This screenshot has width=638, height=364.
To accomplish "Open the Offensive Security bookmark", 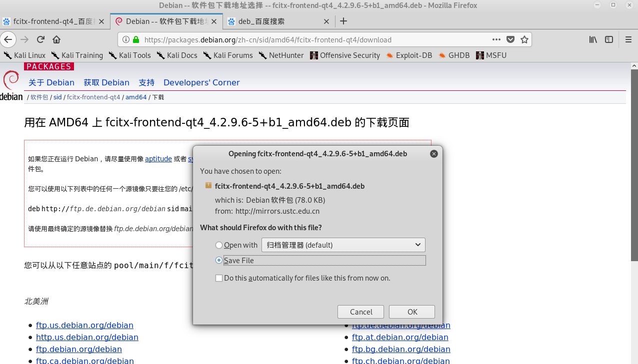I will (x=345, y=55).
